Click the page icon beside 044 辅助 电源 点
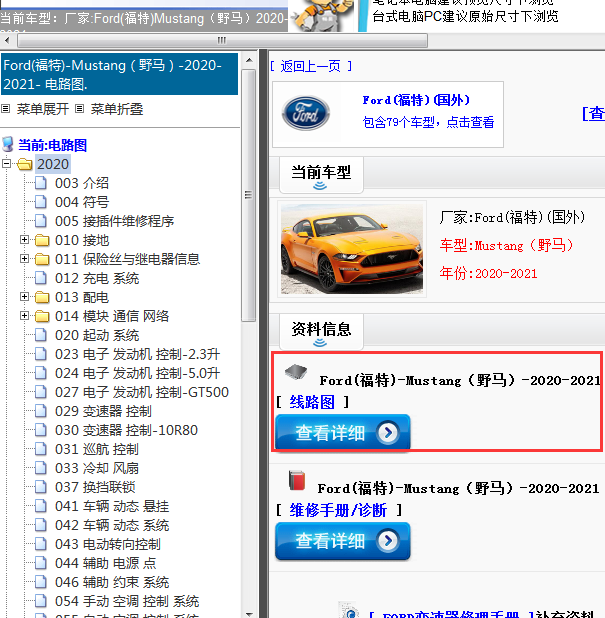Screen dimensions: 605x618 [x=41, y=563]
